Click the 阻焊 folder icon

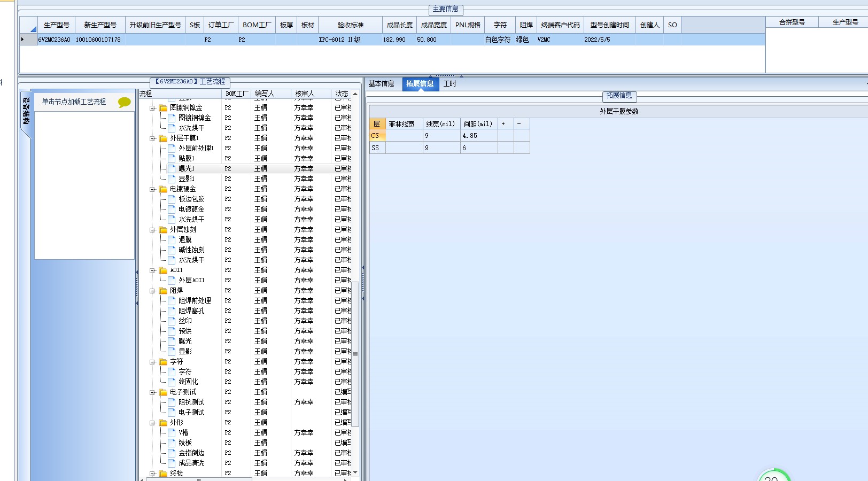tap(163, 291)
